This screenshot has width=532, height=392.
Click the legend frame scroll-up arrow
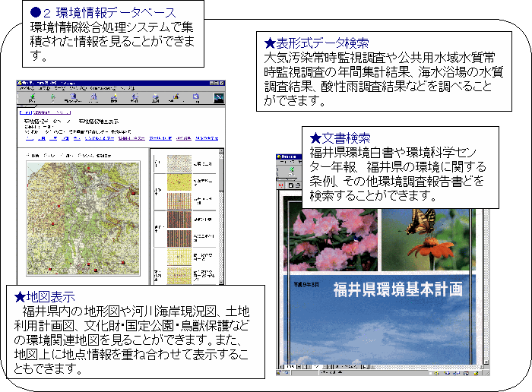pos(221,151)
